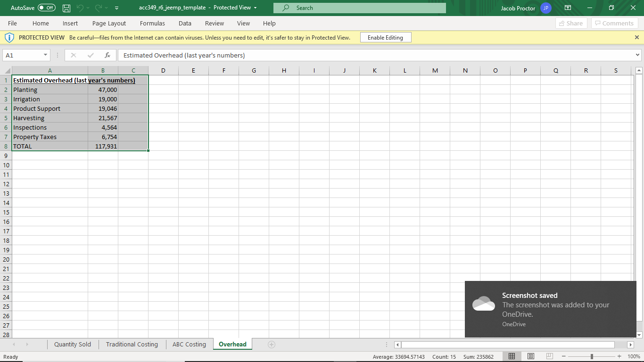Select the Property Taxes cell
The image size is (644, 362).
50,137
